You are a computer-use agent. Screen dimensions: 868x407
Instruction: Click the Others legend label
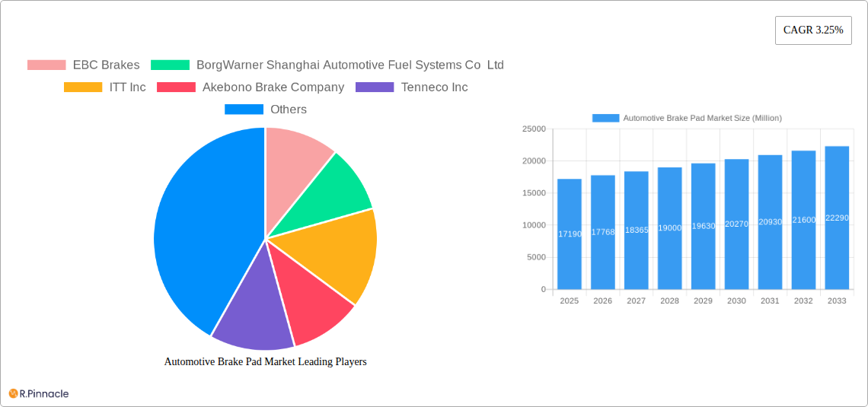pos(289,110)
